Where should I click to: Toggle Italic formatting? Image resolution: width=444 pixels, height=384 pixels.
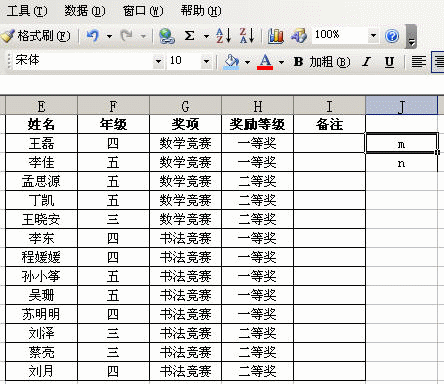pyautogui.click(x=367, y=62)
